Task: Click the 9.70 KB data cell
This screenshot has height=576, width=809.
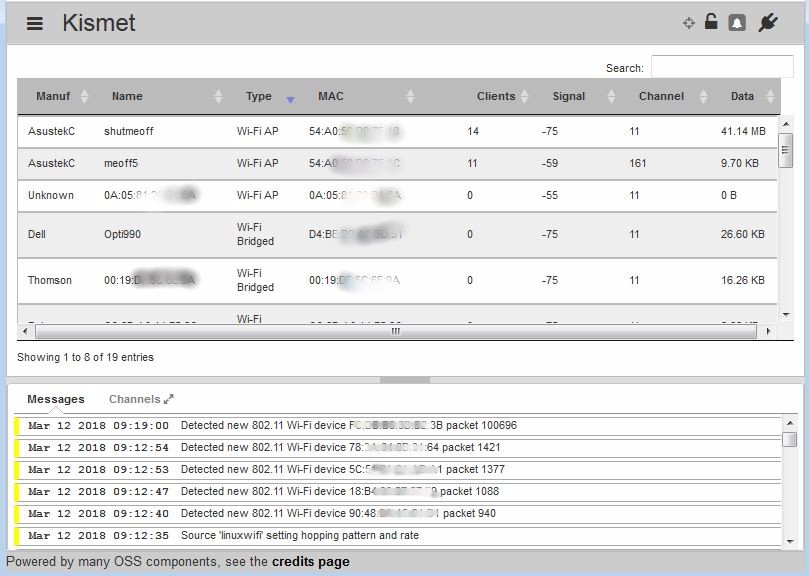Action: (x=739, y=163)
